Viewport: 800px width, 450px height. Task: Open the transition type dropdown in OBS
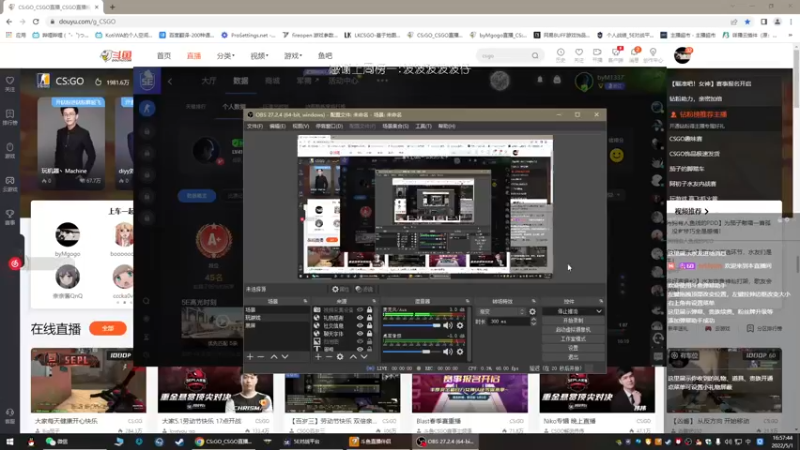point(501,312)
